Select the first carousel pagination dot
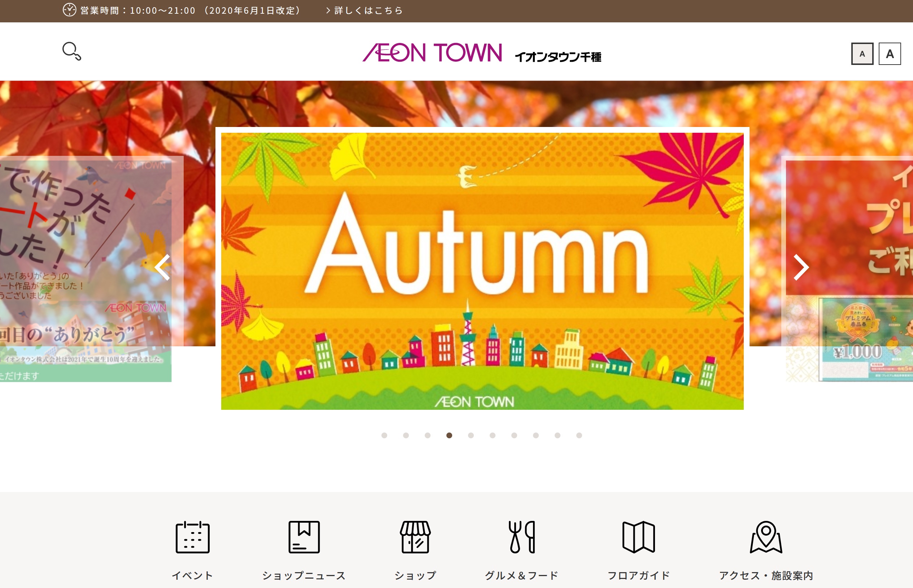 (x=384, y=435)
